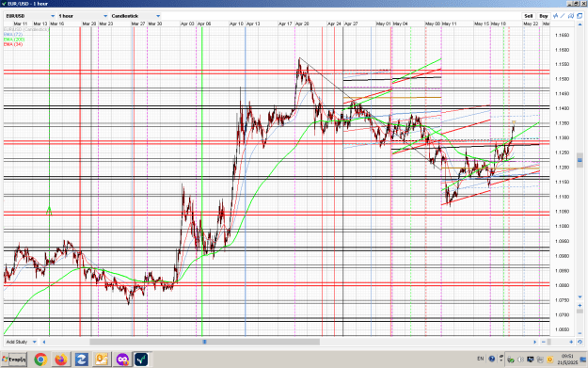Click the EMA (200) legend label

click(x=14, y=40)
